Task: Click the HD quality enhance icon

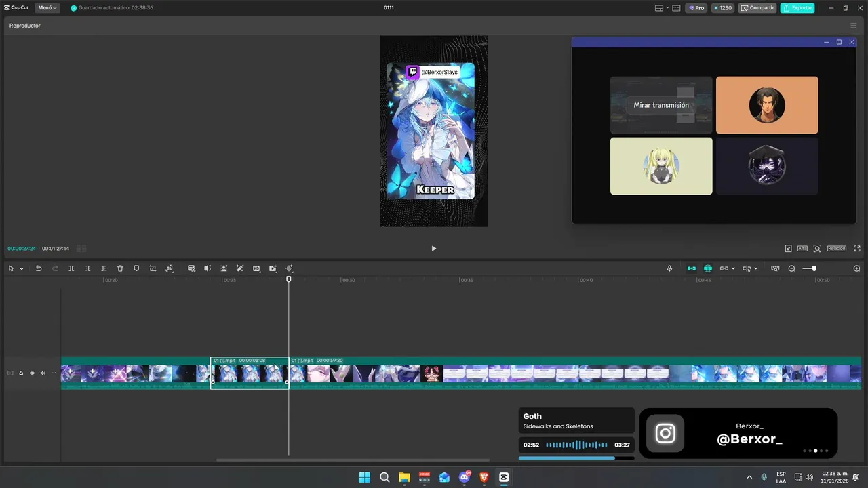Action: tap(256, 268)
